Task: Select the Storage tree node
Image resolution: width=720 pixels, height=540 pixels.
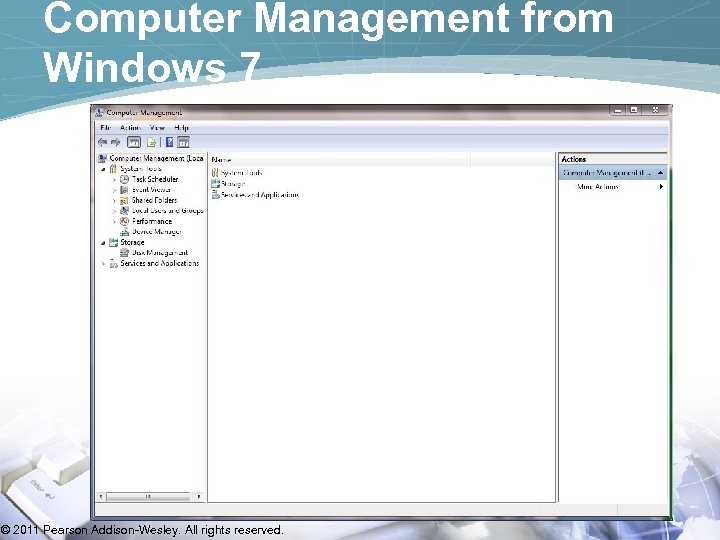Action: (x=132, y=242)
